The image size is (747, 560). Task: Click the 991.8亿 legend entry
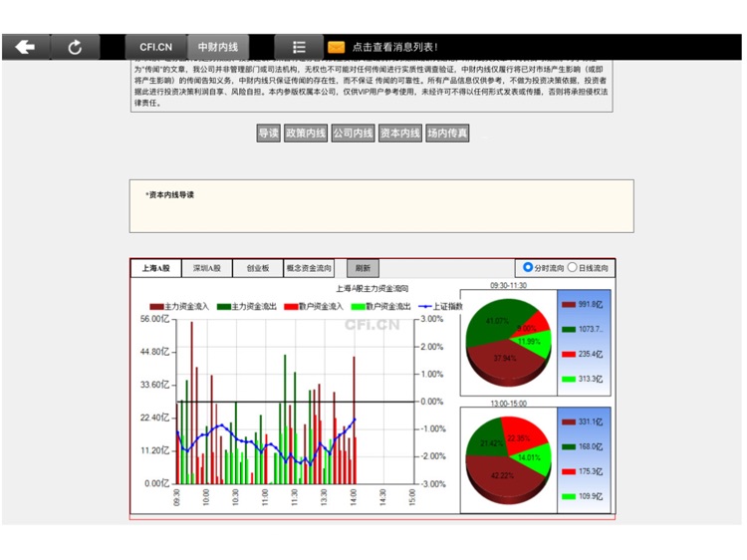[x=583, y=305]
